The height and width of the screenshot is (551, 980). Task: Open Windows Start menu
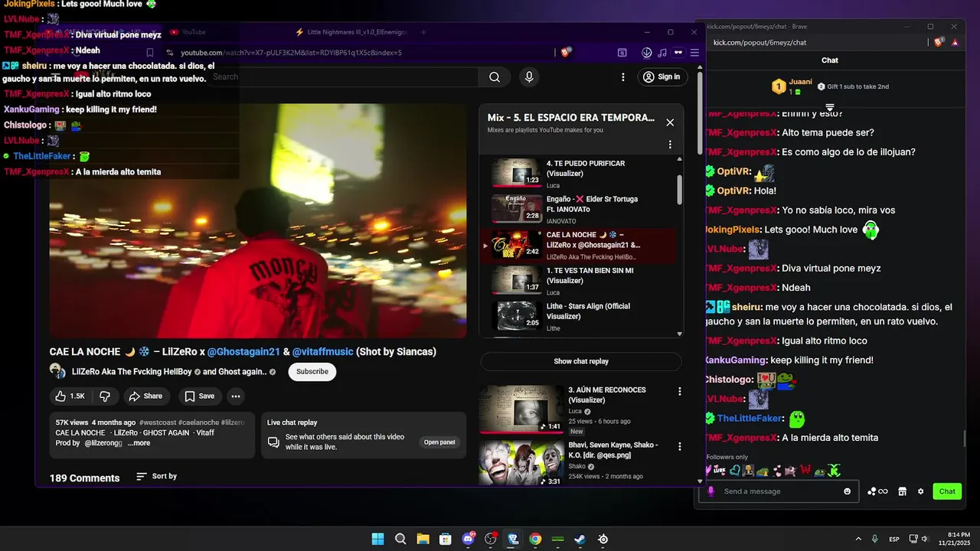point(378,539)
